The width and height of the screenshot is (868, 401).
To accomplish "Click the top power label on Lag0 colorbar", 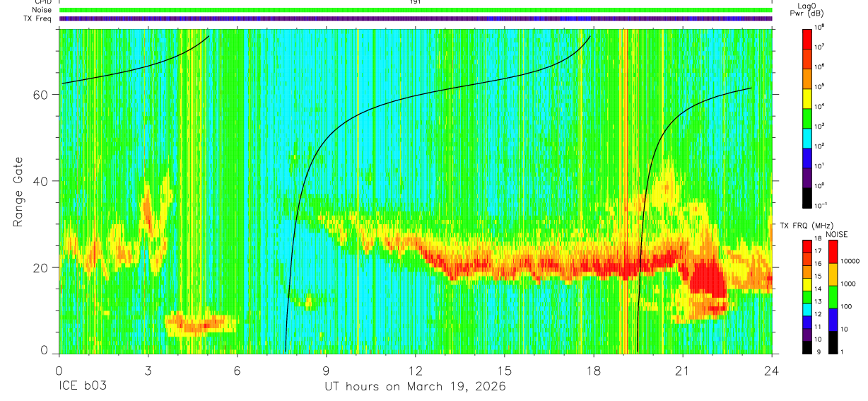I will click(820, 26).
